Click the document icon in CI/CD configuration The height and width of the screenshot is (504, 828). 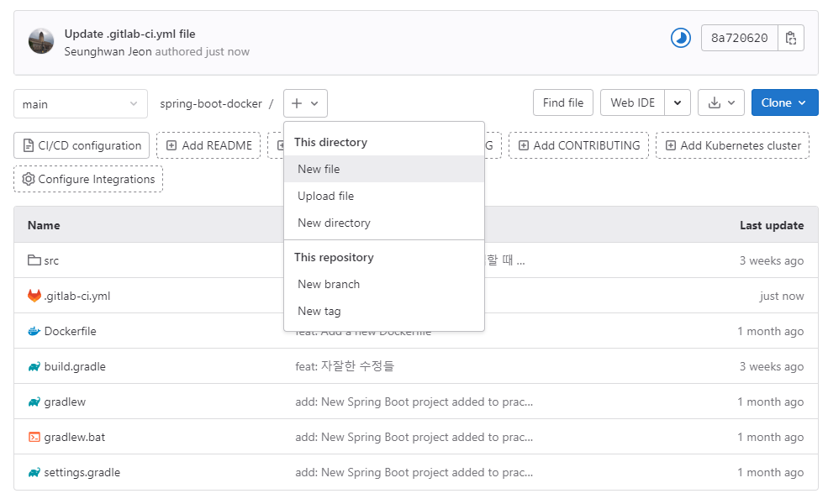click(x=29, y=145)
